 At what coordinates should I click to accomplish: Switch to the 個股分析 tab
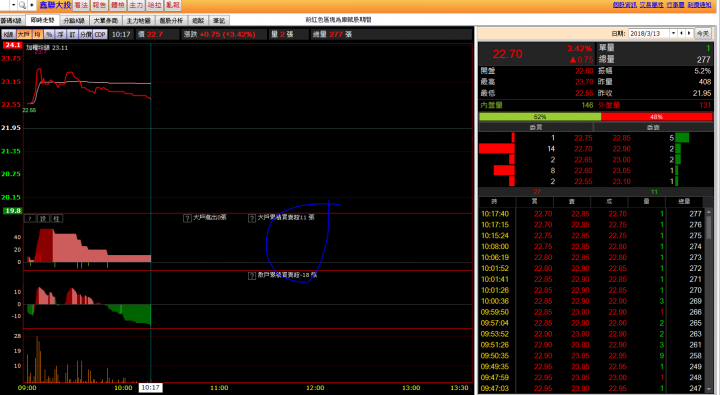tap(171, 21)
